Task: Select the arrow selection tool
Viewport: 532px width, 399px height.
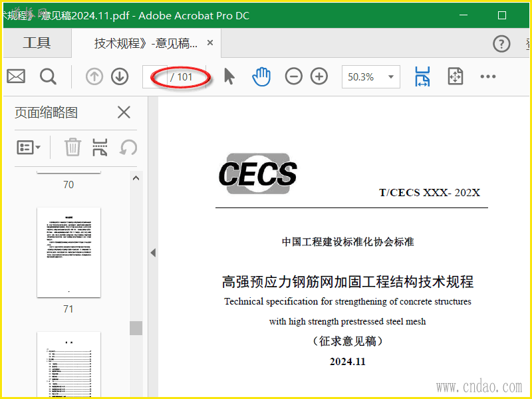Action: [x=229, y=76]
